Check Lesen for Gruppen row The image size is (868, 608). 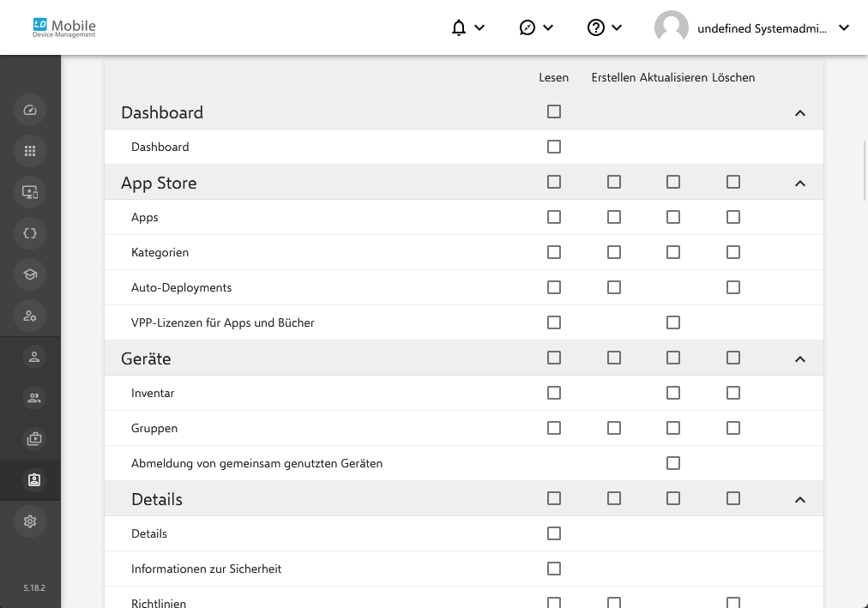tap(553, 428)
